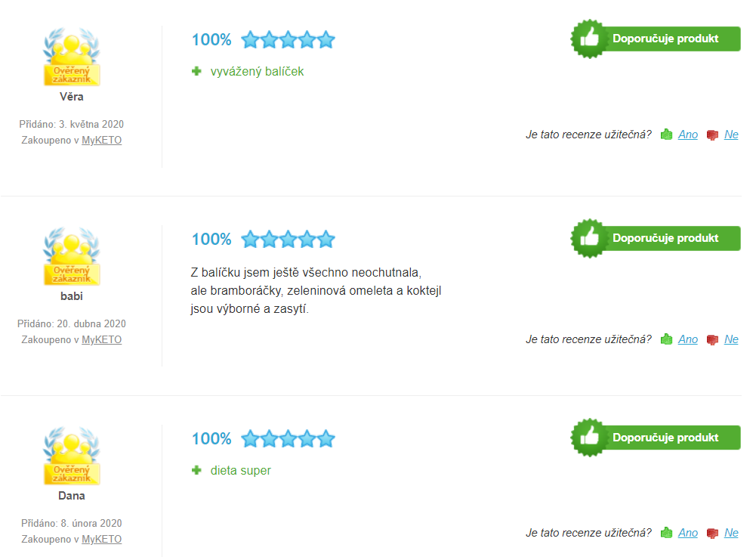
Task: Click green thumbs-up icon on Věra's review
Action: point(666,135)
